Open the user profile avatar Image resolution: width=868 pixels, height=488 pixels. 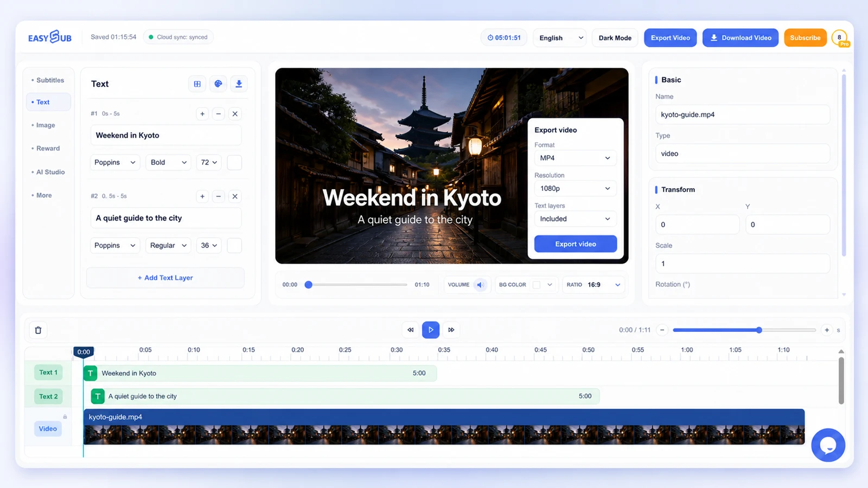tap(840, 38)
